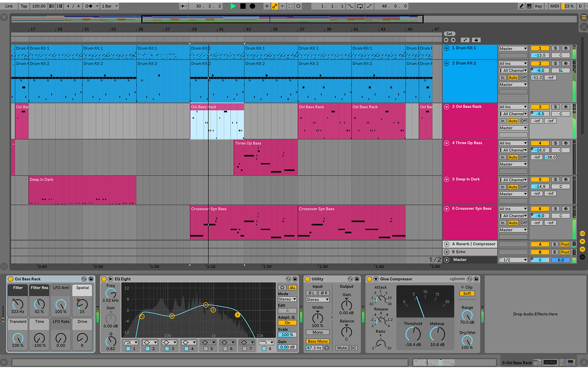Open Drum Kit 1 Master output dropdown
Viewport: 588px width, 370px height.
click(x=513, y=49)
